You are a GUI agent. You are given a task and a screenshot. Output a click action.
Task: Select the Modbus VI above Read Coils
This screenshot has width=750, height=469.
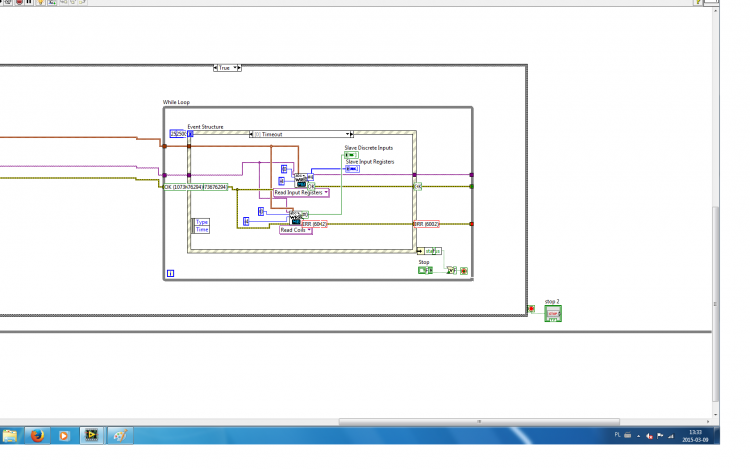point(296,218)
